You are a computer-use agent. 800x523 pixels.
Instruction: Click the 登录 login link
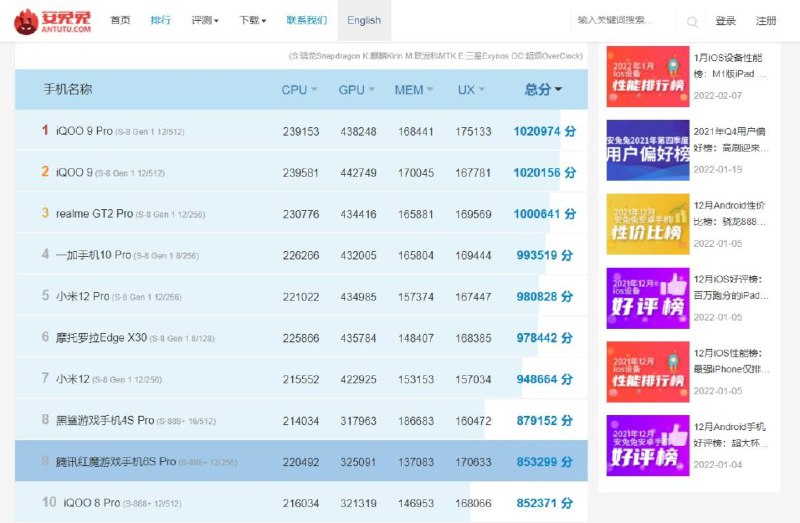tap(725, 21)
